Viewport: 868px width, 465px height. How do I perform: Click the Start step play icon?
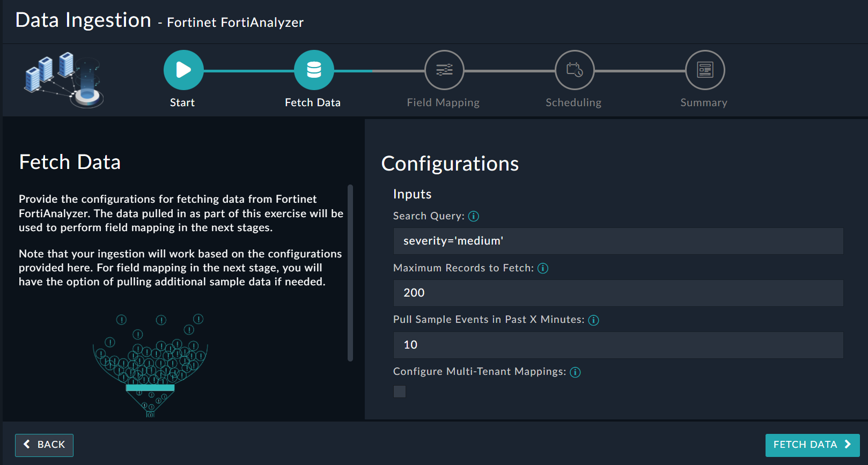coord(183,70)
